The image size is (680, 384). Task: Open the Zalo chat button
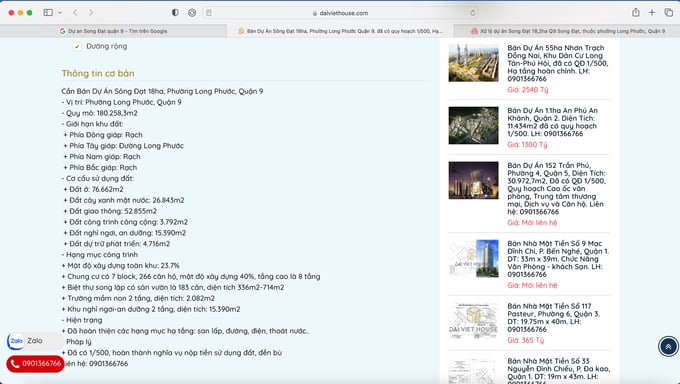coord(35,341)
